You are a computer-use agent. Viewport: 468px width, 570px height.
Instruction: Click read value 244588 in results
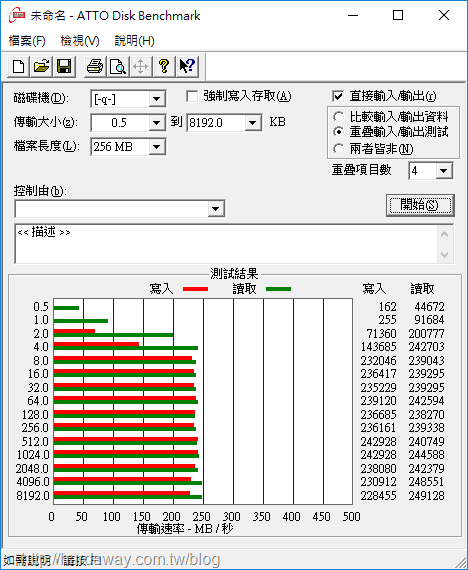click(x=426, y=455)
